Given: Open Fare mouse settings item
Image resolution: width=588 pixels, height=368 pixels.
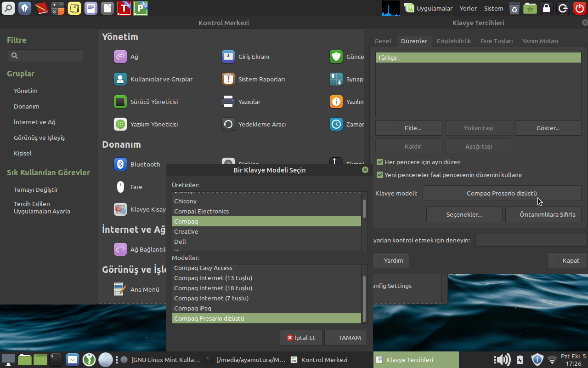Looking at the screenshot, I should point(128,187).
